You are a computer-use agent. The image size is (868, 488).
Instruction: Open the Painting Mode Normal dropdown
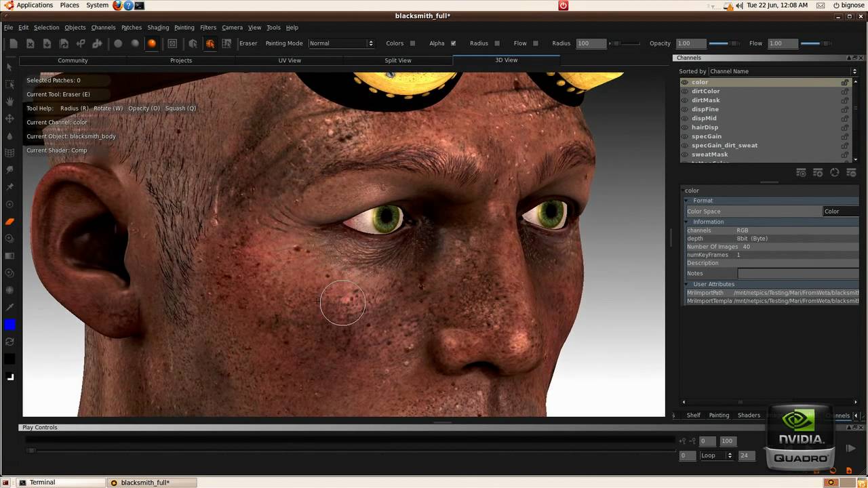[341, 43]
